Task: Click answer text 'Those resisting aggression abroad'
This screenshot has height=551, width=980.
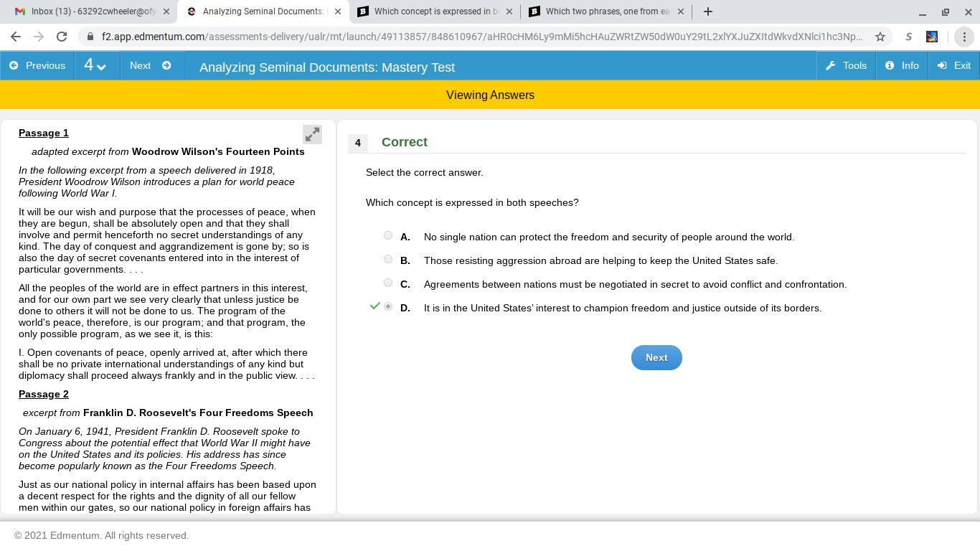Action: click(x=601, y=260)
